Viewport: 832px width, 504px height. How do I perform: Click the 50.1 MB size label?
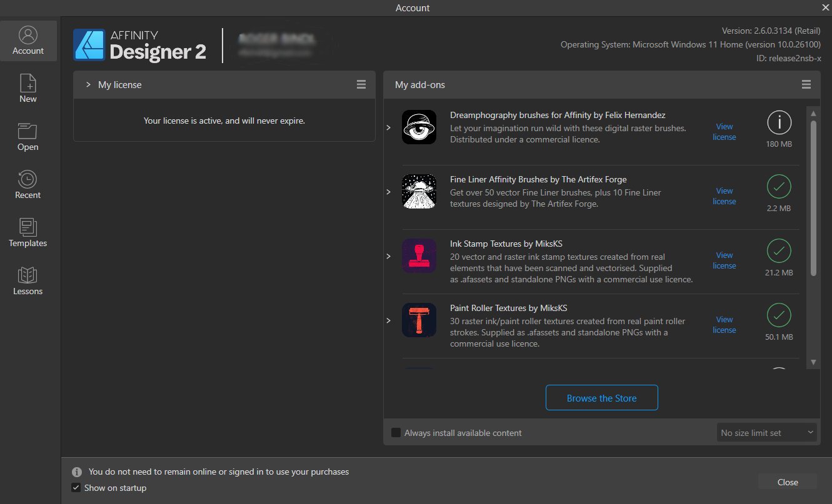tap(779, 337)
